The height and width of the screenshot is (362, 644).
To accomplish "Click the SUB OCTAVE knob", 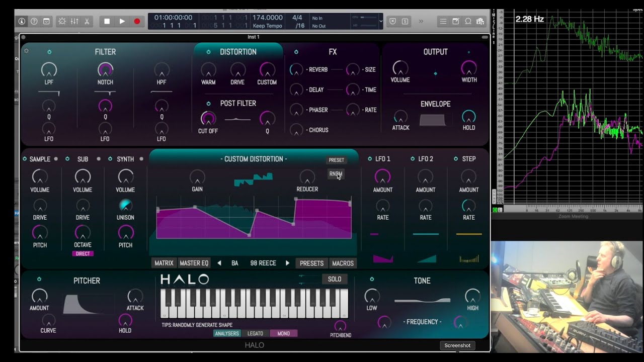I will point(83,232).
